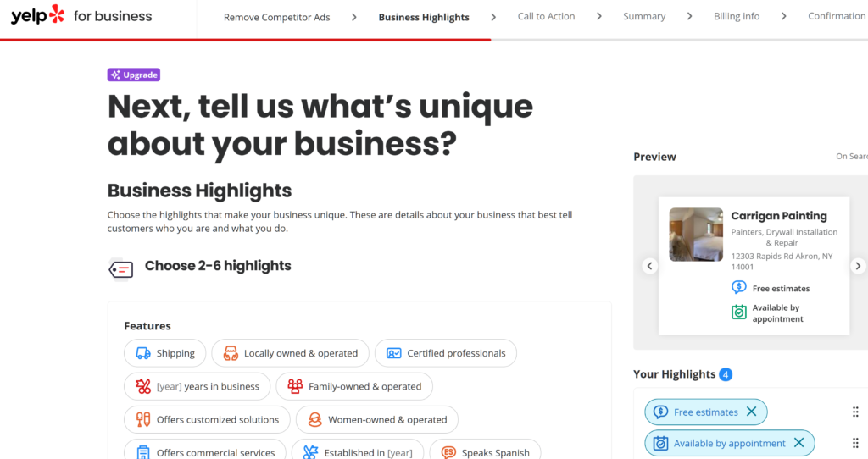The image size is (868, 459).
Task: Click drag handle beside Free estimates
Action: 855,412
